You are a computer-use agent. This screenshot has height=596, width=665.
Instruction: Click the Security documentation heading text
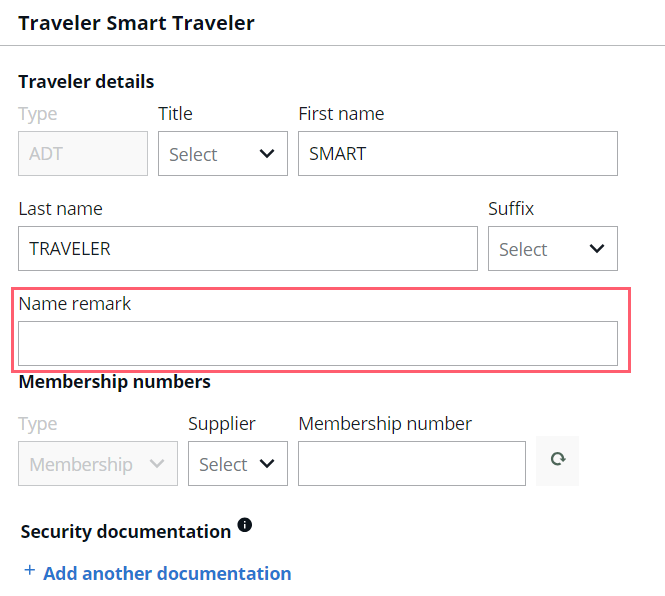pos(126,532)
